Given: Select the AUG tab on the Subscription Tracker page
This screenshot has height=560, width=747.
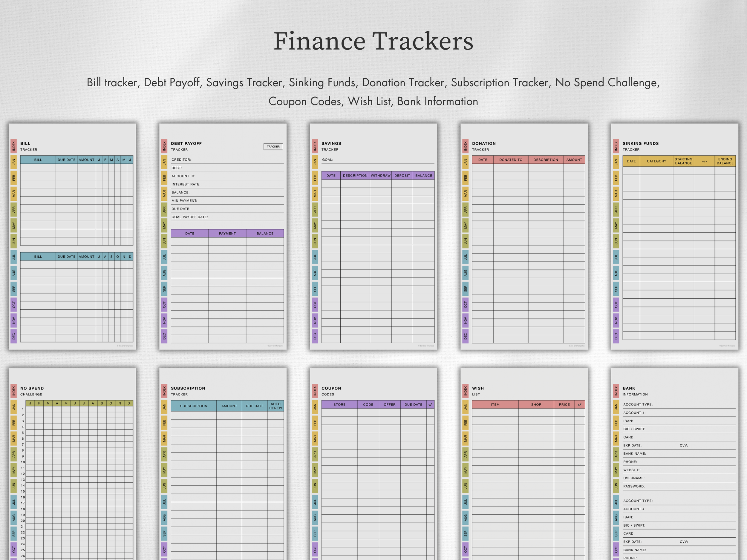Looking at the screenshot, I should (x=164, y=518).
